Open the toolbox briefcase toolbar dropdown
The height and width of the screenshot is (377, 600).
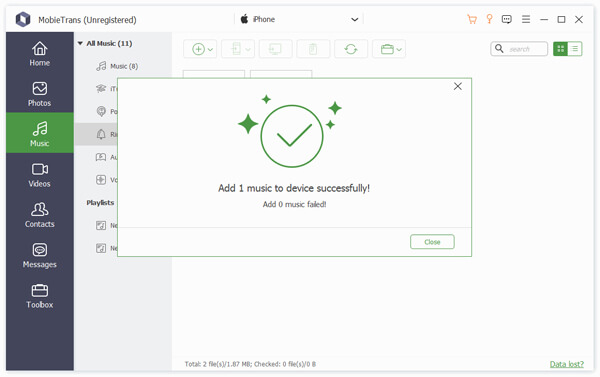tap(389, 49)
